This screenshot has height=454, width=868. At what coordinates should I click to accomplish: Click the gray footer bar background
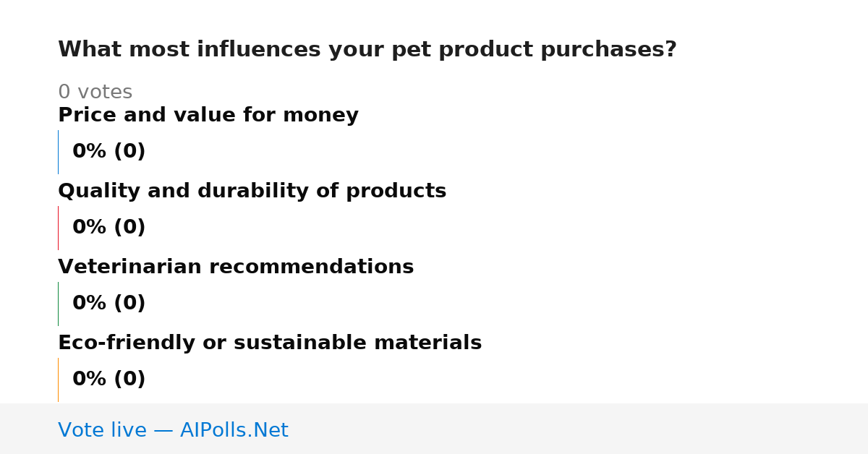(x=579, y=429)
